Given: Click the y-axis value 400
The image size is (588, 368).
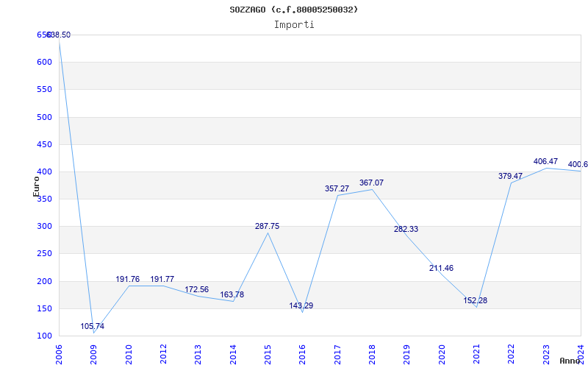Looking at the screenshot, I should click(44, 172).
